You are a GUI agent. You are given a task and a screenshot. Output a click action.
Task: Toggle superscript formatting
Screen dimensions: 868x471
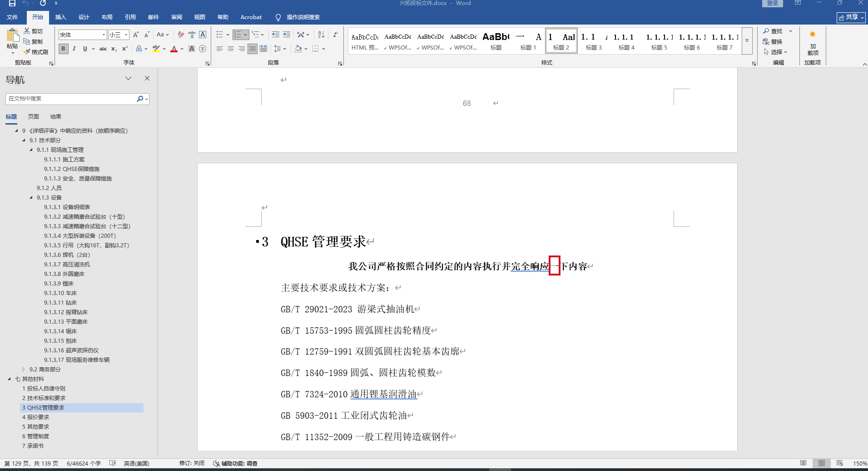click(125, 49)
